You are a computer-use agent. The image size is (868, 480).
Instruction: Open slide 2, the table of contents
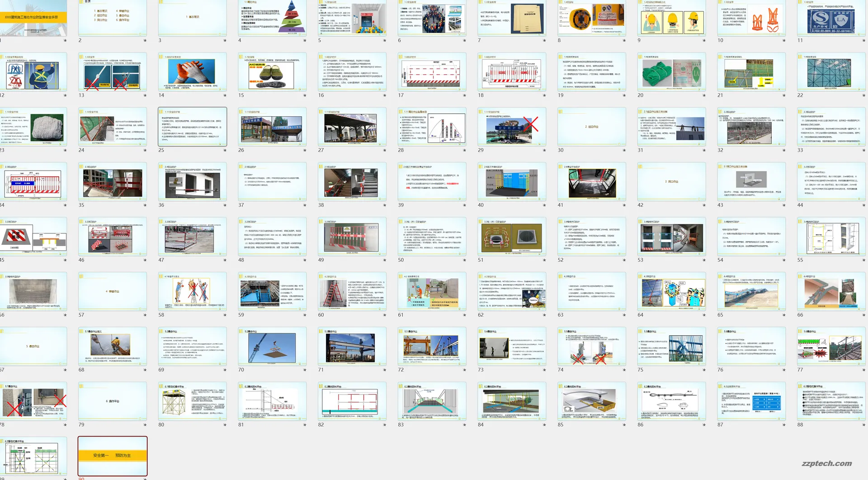coord(113,17)
